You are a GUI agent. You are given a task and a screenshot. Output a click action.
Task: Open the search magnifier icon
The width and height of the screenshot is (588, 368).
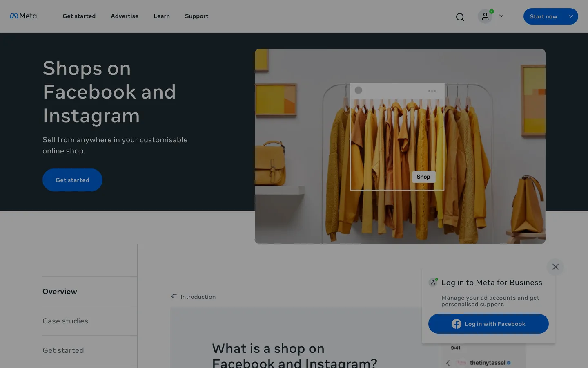pos(460,17)
